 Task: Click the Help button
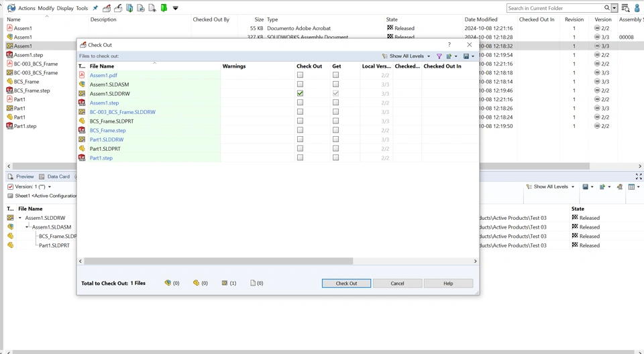click(448, 284)
